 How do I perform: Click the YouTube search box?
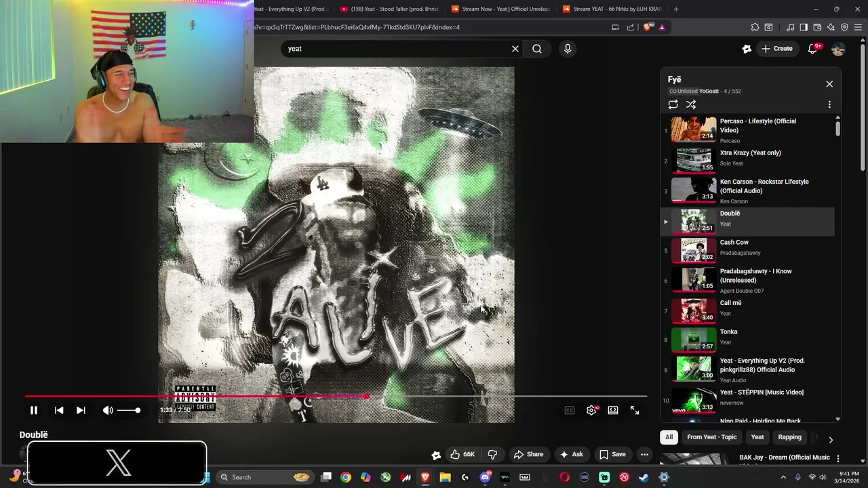pyautogui.click(x=396, y=49)
